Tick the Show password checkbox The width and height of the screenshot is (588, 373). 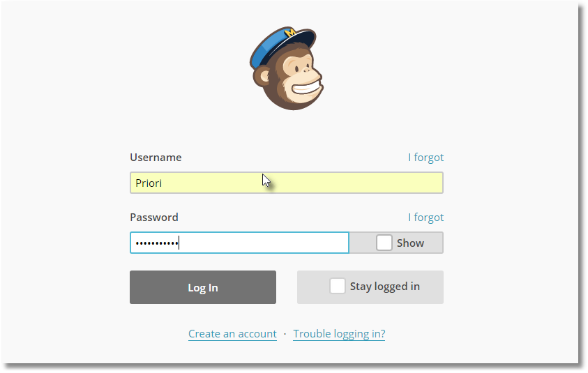tap(384, 243)
